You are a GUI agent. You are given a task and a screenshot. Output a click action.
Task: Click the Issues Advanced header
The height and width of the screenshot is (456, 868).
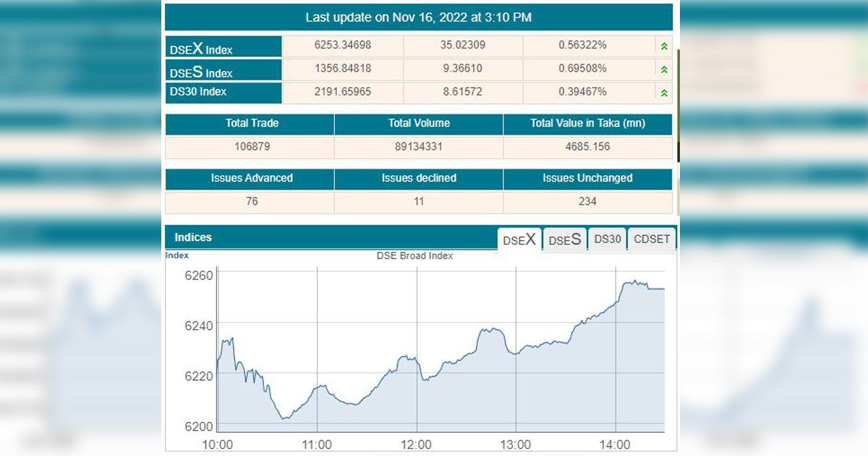250,179
